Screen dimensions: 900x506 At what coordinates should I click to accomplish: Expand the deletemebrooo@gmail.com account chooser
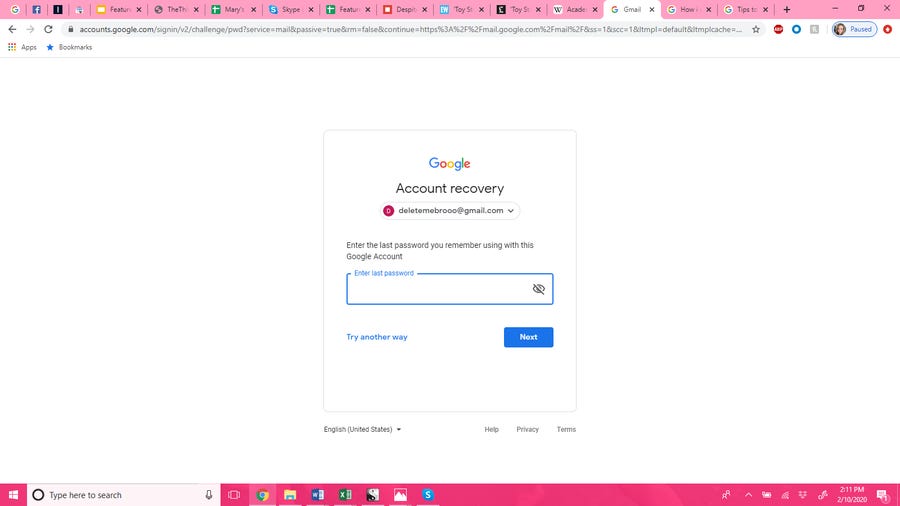449,211
